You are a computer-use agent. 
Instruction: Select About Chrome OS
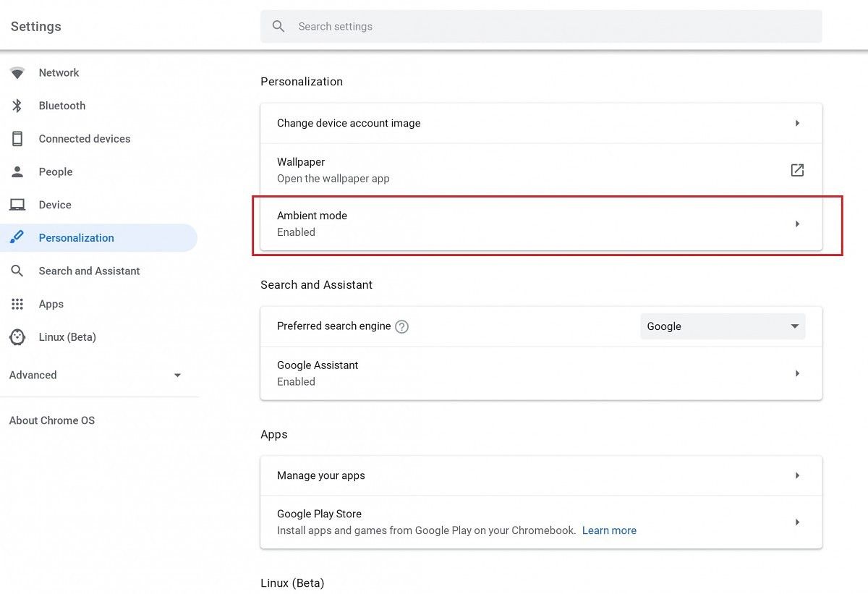click(x=51, y=420)
